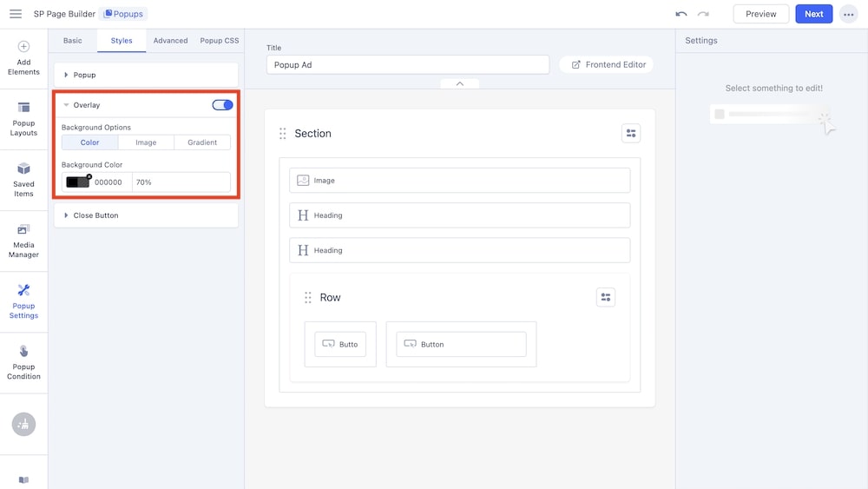The height and width of the screenshot is (489, 868).
Task: Select Image background option
Action: tap(146, 142)
